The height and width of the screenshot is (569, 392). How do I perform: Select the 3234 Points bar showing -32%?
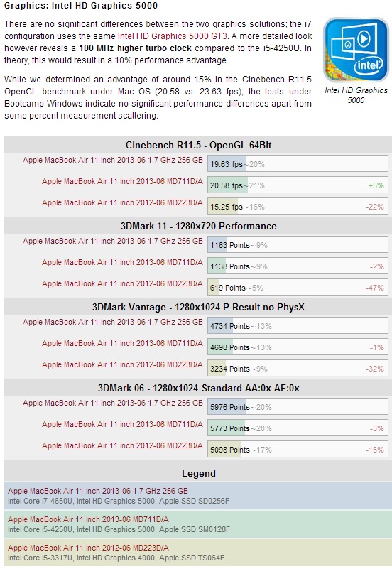click(298, 369)
